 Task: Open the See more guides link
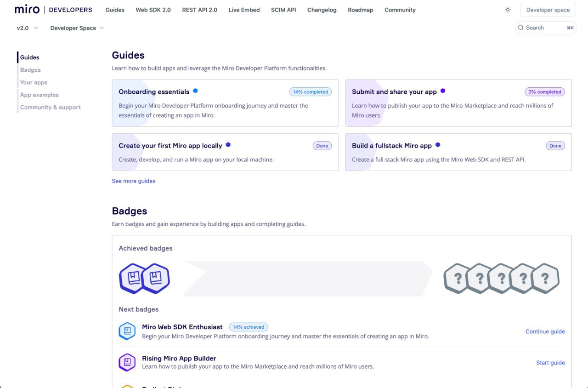click(134, 181)
